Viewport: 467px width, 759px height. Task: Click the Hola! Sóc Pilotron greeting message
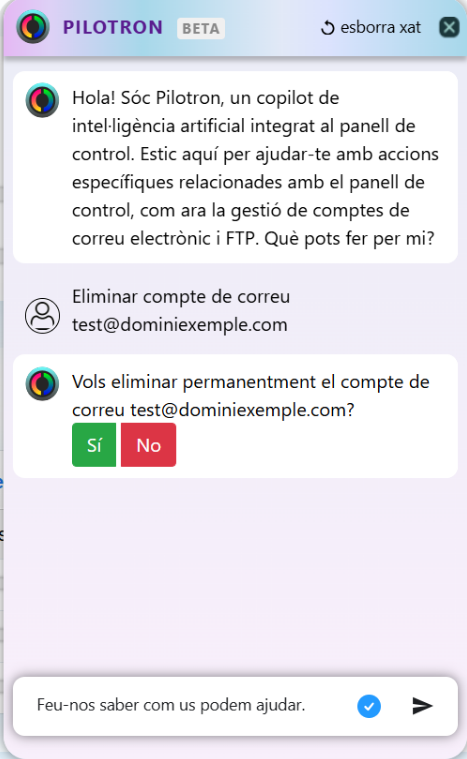pyautogui.click(x=256, y=168)
